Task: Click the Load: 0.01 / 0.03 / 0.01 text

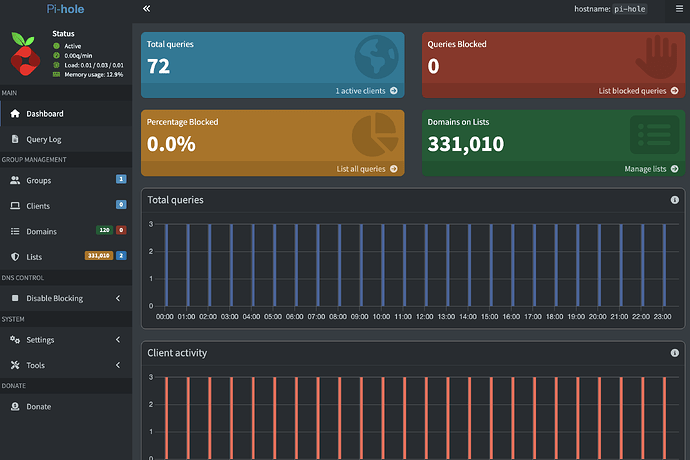Action: 94,65
